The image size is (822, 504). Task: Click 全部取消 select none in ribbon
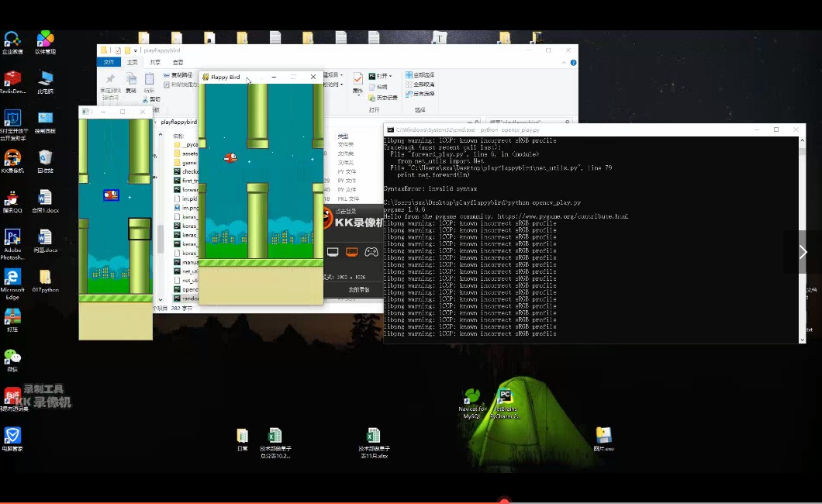tap(420, 85)
